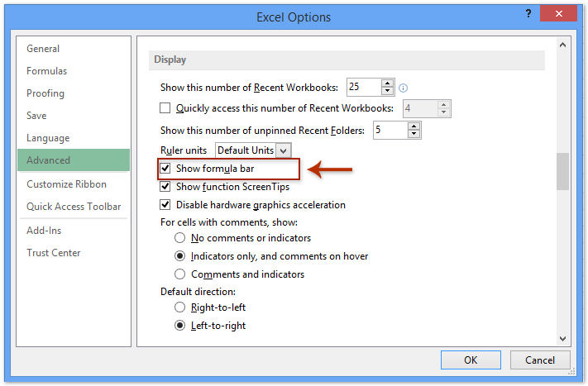Screen dimensions: 588x386
Task: Toggle the Show formula bar checkbox
Action: coord(165,169)
